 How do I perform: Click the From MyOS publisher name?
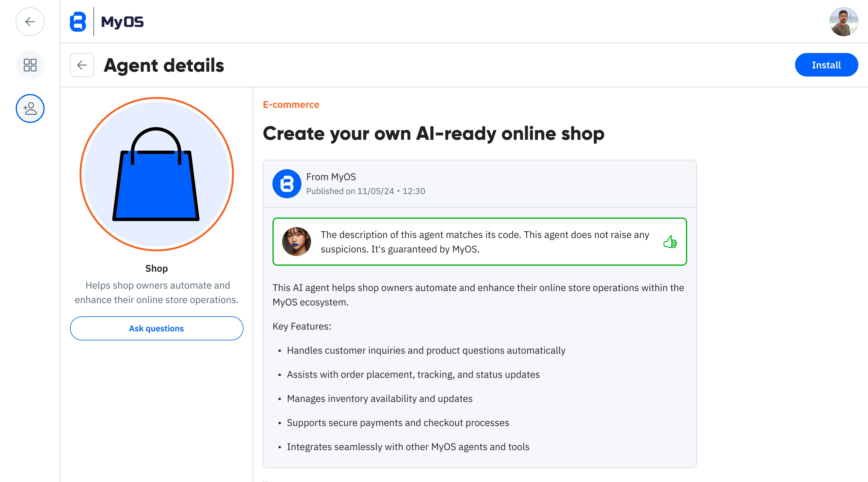331,177
